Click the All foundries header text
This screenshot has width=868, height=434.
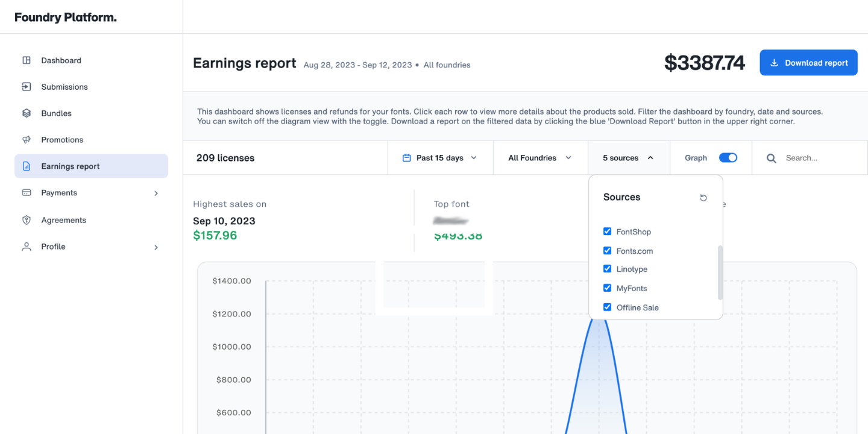tap(447, 65)
